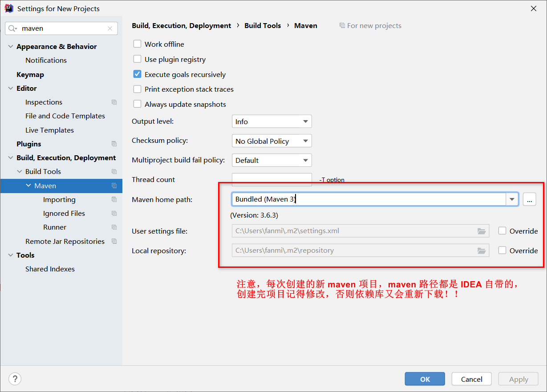
Task: Enable Print exception stack traces
Action: (x=138, y=89)
